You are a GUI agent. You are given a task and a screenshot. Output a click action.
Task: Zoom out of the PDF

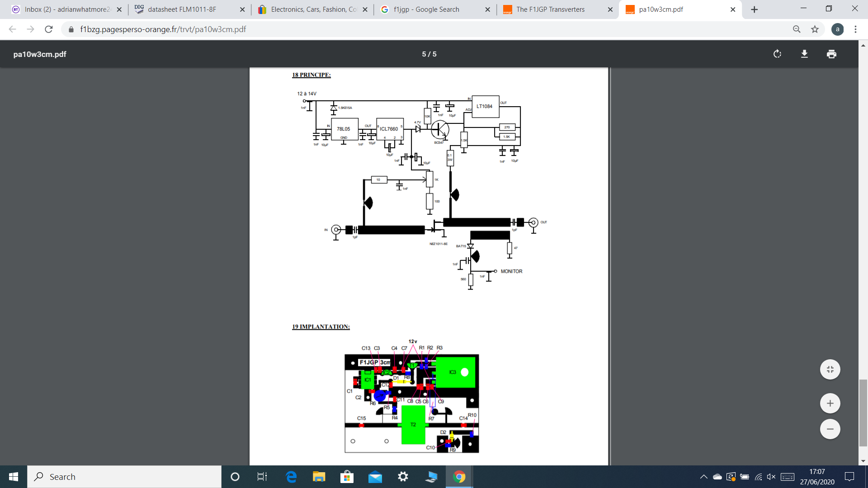tap(830, 429)
